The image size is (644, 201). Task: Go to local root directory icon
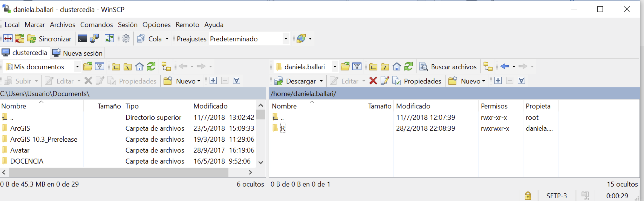(128, 67)
